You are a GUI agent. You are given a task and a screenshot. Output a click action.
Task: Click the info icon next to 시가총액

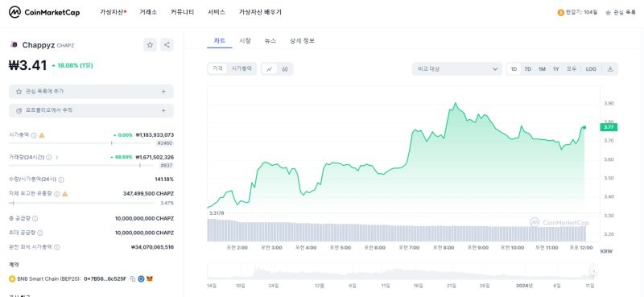(x=34, y=135)
